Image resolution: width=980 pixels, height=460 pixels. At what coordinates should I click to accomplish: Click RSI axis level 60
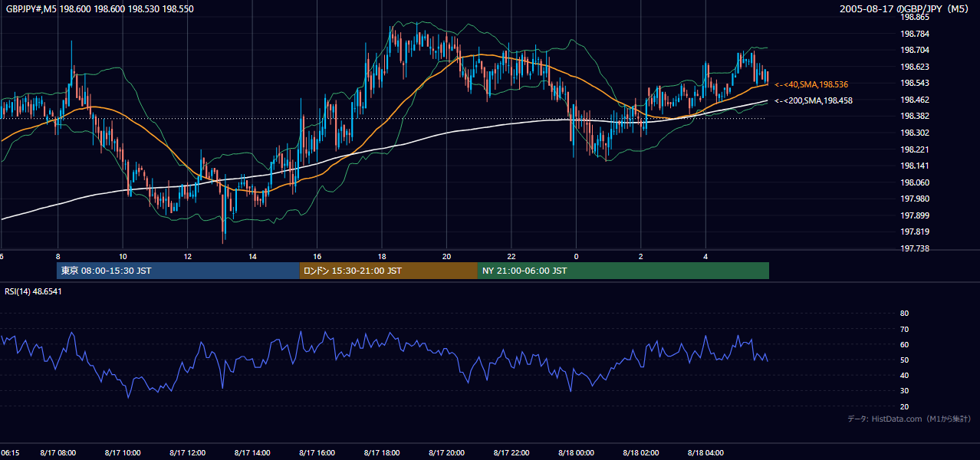pyautogui.click(x=904, y=344)
